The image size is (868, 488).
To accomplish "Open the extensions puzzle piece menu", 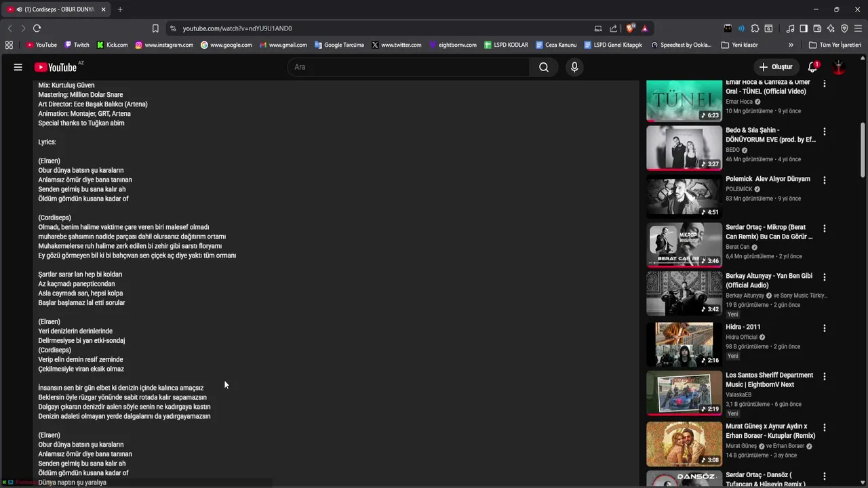I will click(755, 28).
